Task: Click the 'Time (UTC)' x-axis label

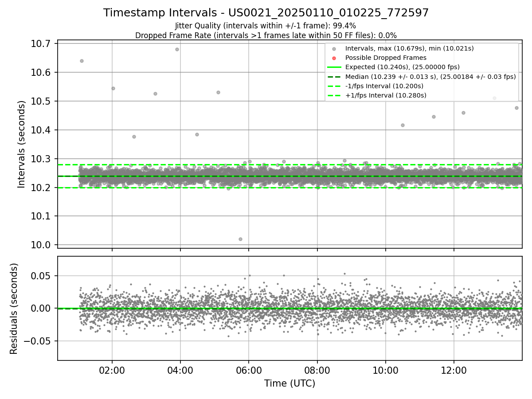Action: tap(289, 383)
